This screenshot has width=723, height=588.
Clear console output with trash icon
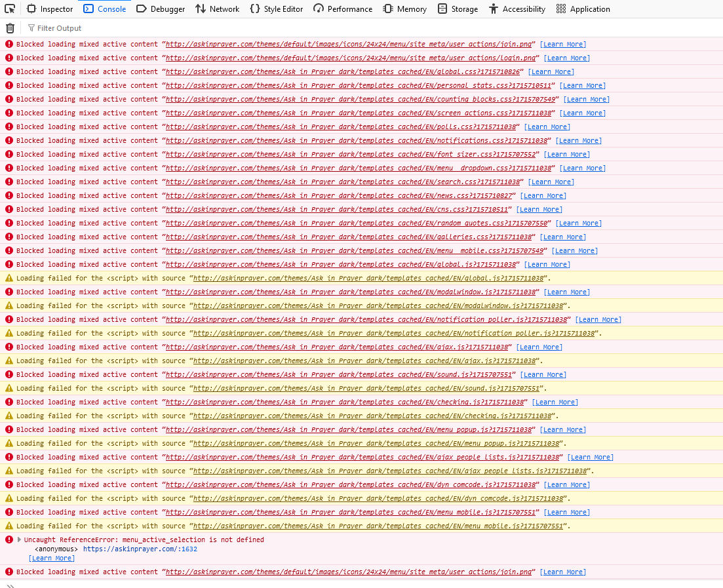(10, 28)
